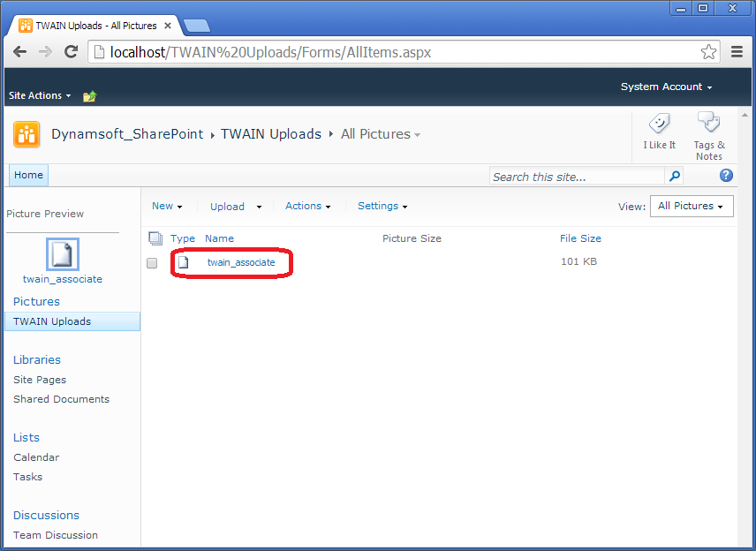This screenshot has height=551, width=756.
Task: Open the Upload dropdown arrow
Action: (259, 207)
